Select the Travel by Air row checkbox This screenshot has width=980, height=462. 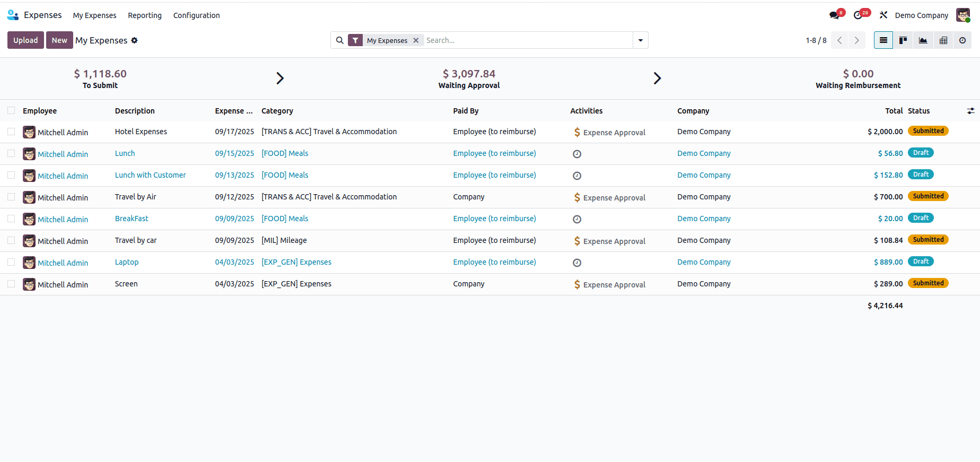coord(11,196)
